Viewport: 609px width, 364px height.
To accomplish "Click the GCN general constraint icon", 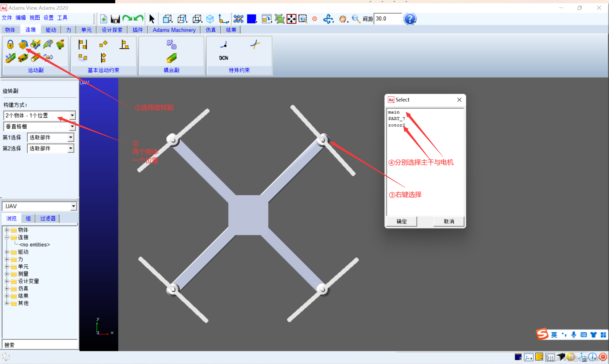I will pos(223,58).
